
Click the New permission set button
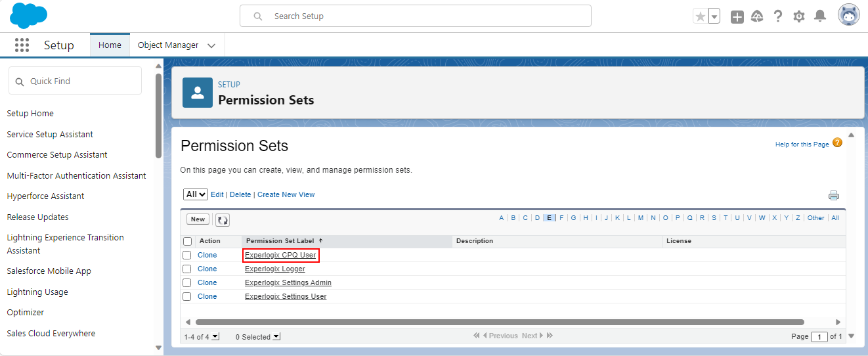[x=198, y=219]
